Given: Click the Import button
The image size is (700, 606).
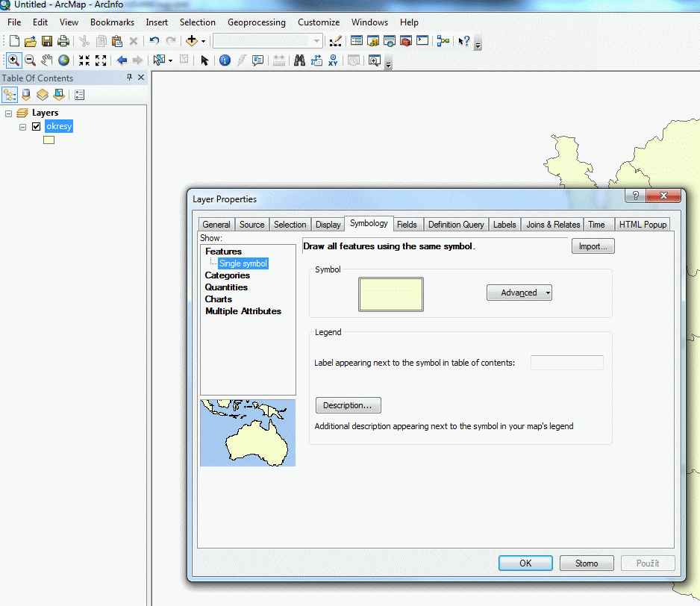Looking at the screenshot, I should point(593,246).
